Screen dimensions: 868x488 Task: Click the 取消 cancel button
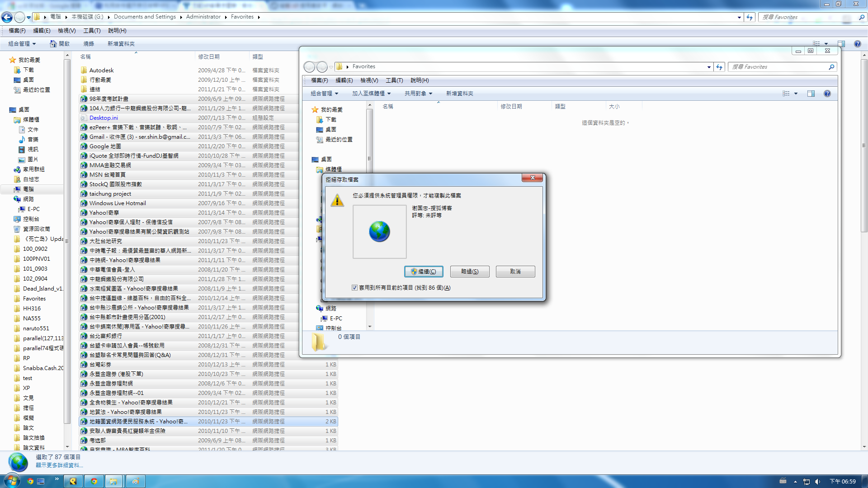(515, 272)
